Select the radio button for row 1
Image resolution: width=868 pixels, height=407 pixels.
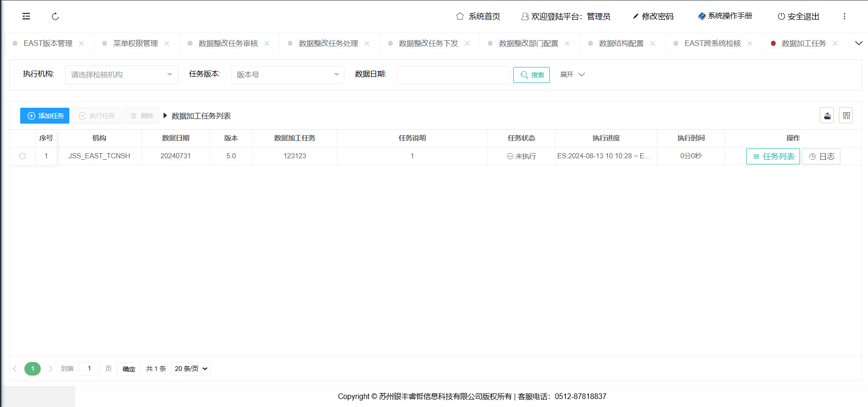[x=22, y=156]
